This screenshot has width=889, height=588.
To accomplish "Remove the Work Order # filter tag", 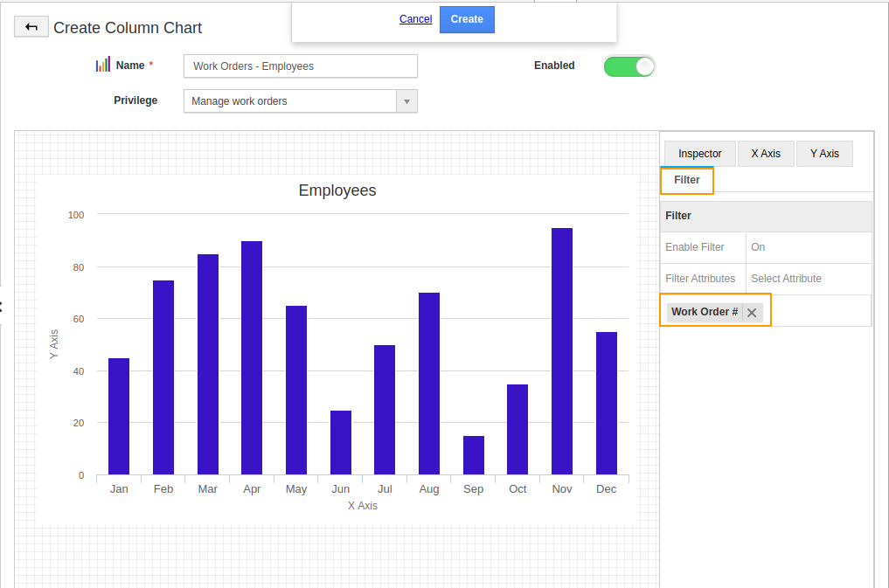I will 752,312.
